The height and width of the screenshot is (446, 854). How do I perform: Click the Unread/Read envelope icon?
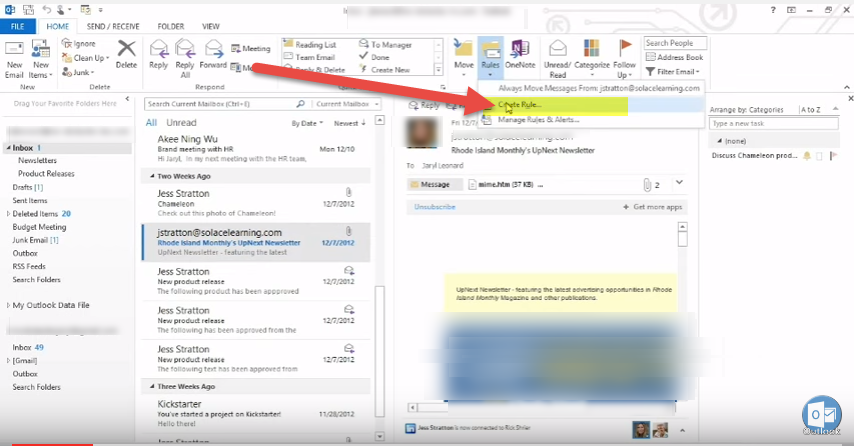[x=556, y=53]
